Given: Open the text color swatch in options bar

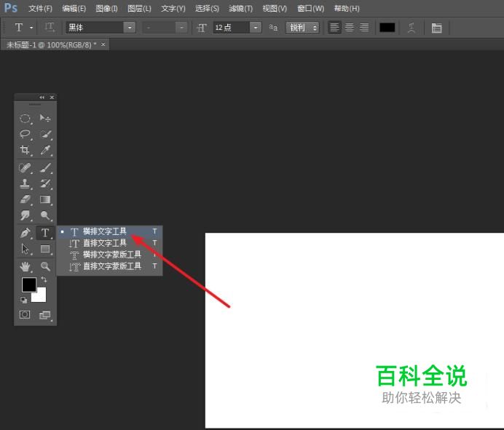Looking at the screenshot, I should point(387,28).
